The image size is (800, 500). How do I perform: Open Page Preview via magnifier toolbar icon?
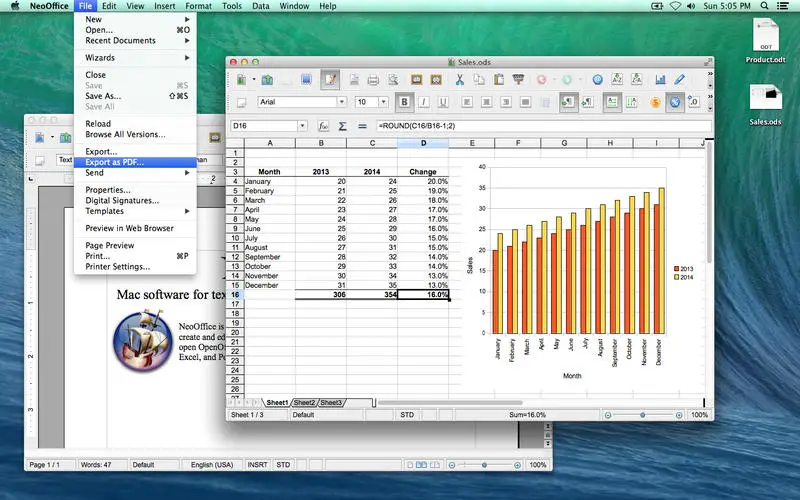(x=393, y=80)
